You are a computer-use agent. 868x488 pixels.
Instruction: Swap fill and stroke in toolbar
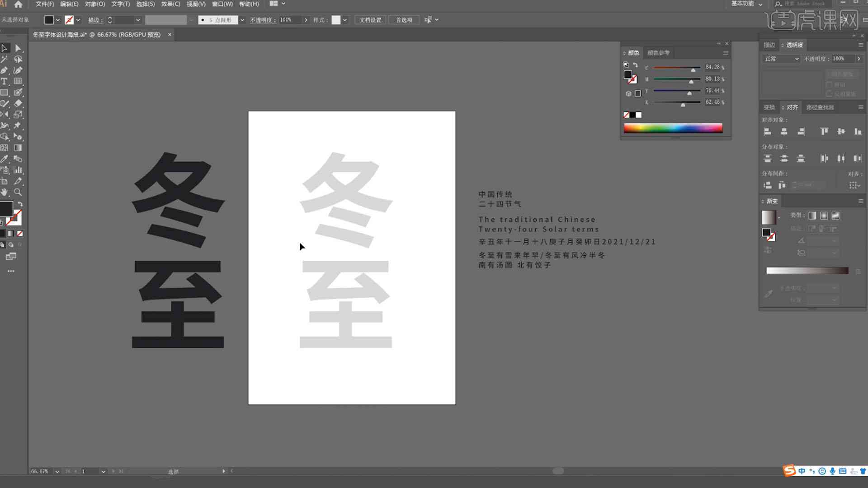[x=20, y=204]
